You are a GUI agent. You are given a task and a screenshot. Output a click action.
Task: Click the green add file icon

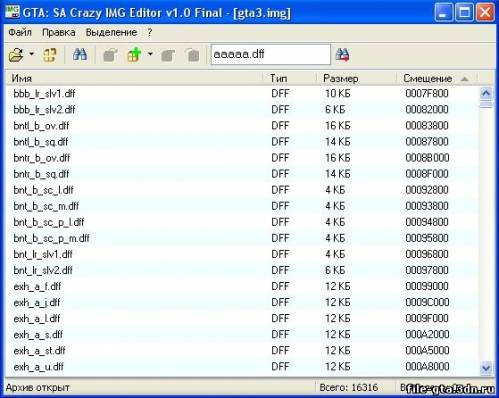click(134, 55)
